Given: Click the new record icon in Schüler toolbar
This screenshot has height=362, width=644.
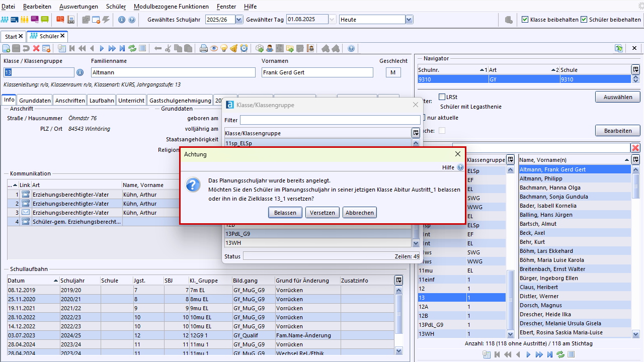Looking at the screenshot, I should (6, 48).
